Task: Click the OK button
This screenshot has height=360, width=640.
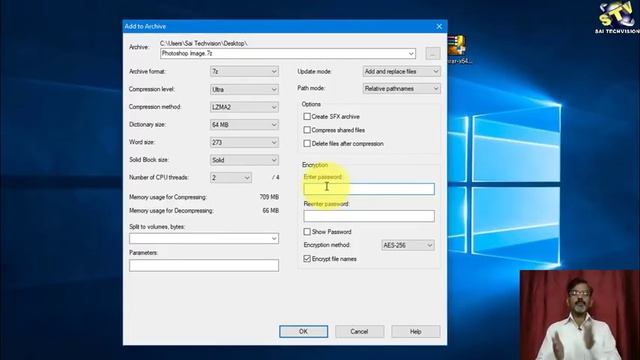Action: 303,331
